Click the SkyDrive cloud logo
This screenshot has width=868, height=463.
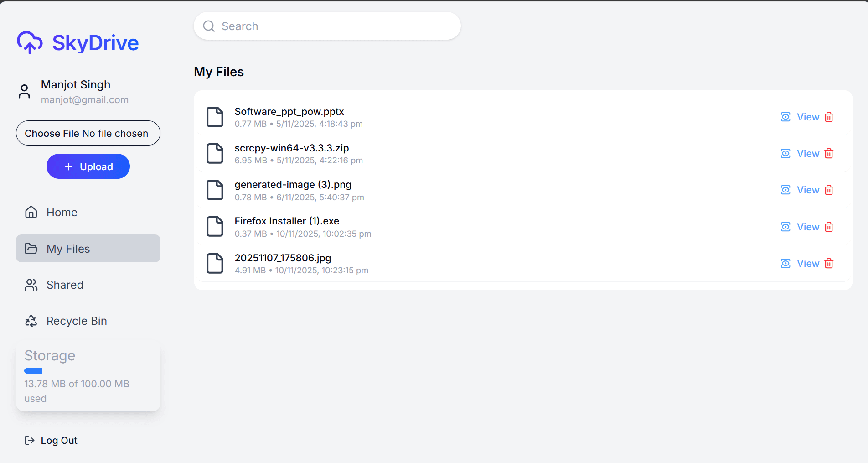pos(29,42)
